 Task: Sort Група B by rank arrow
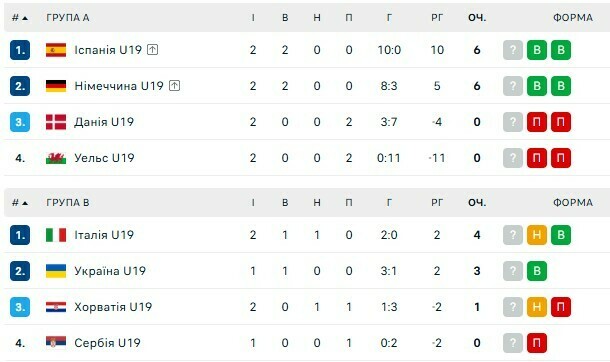(25, 203)
